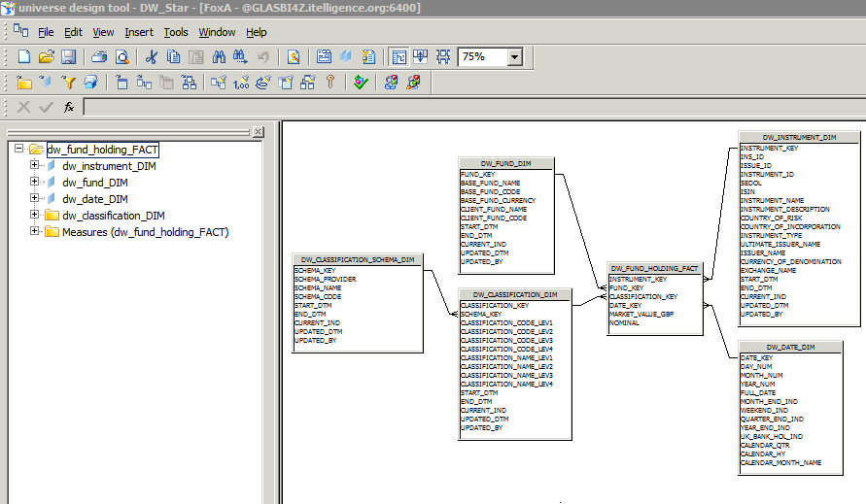Select DW_FUND_HOLDING_FACT table header
Viewport: 866px width, 504px height.
click(x=654, y=268)
